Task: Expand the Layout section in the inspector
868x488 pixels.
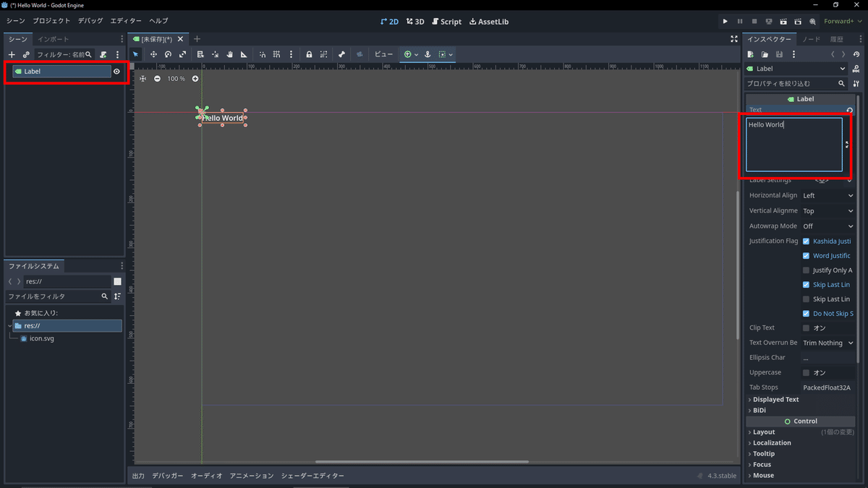Action: click(x=762, y=432)
